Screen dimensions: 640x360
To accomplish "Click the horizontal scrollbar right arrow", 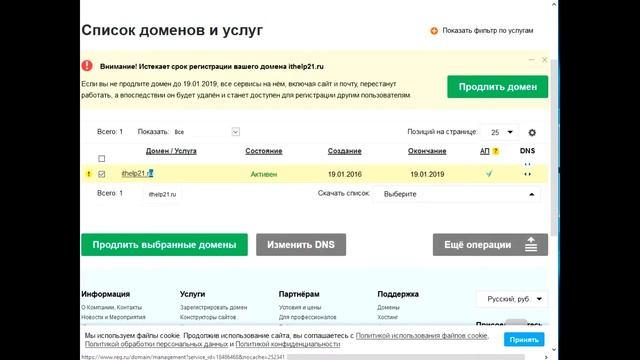I will [546, 357].
